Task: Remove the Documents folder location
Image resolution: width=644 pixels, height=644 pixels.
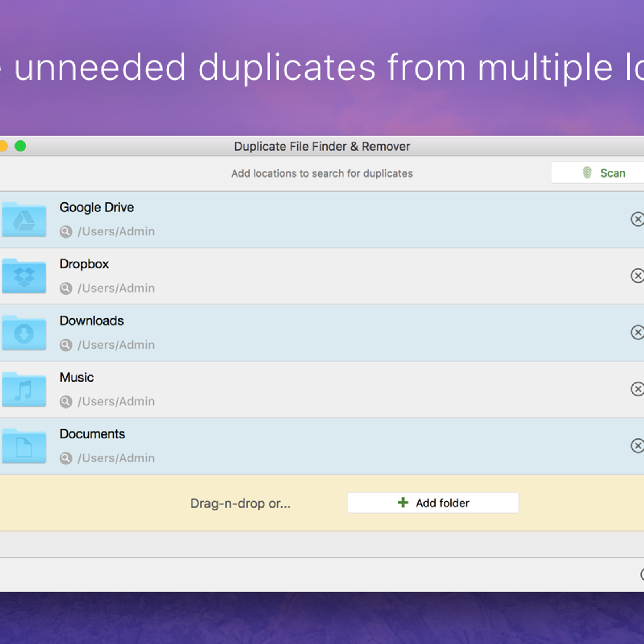Action: pyautogui.click(x=637, y=446)
